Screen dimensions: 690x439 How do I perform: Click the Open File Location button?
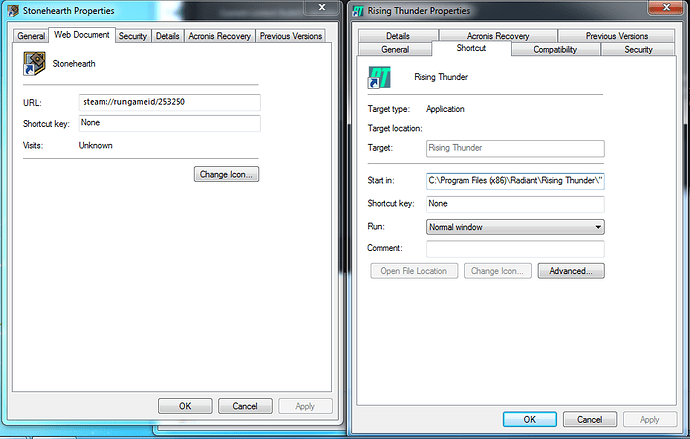pos(414,271)
